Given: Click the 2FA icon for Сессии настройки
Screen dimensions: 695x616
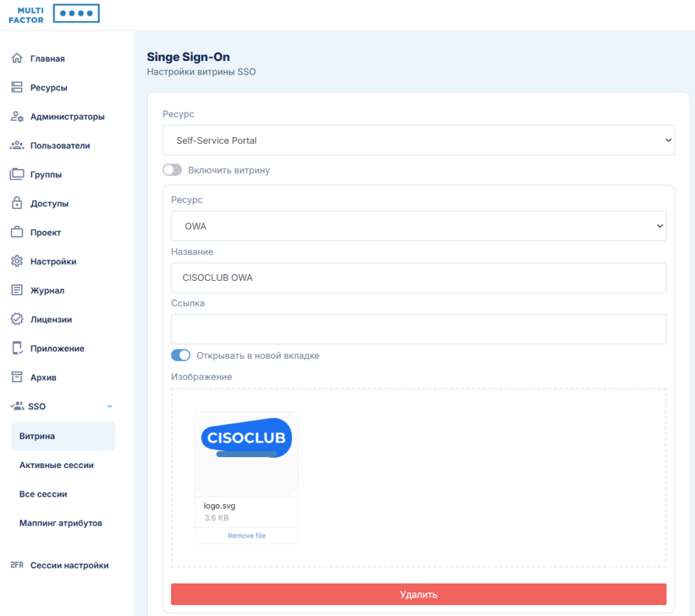Looking at the screenshot, I should point(17,565).
